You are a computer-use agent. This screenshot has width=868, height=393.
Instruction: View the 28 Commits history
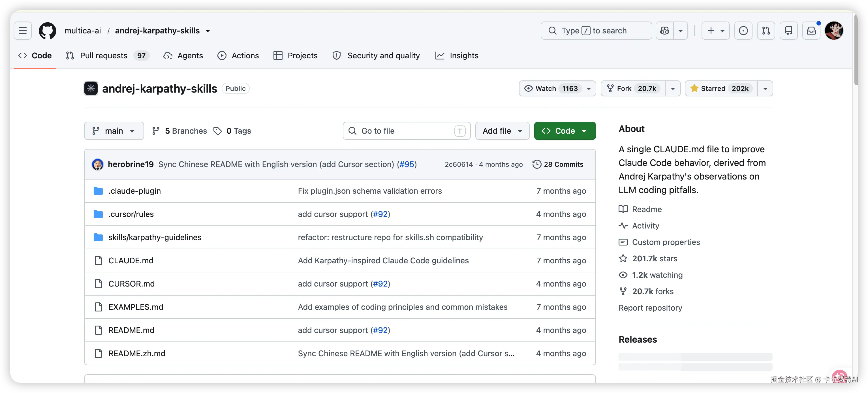pos(558,164)
